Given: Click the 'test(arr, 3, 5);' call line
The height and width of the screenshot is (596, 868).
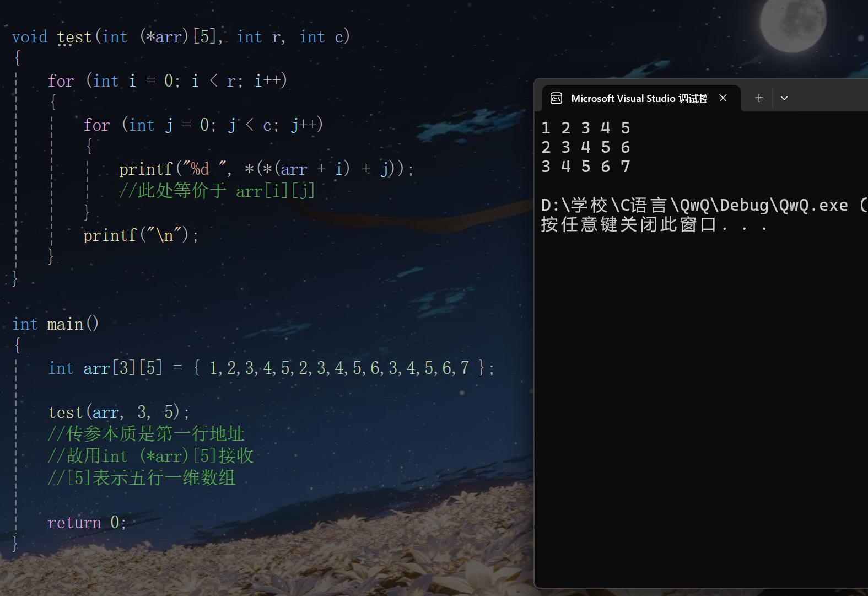Looking at the screenshot, I should (x=118, y=412).
